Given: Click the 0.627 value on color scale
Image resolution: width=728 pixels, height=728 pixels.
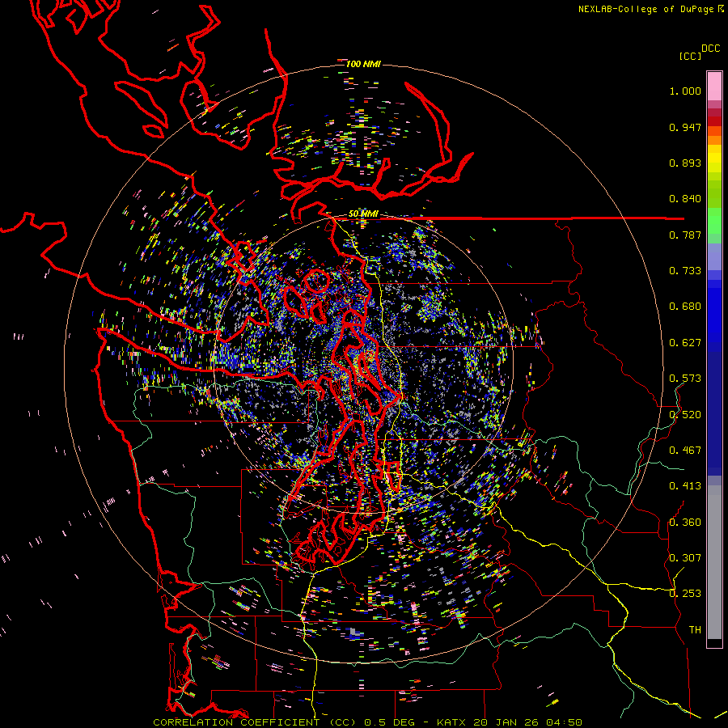Looking at the screenshot, I should point(685,343).
